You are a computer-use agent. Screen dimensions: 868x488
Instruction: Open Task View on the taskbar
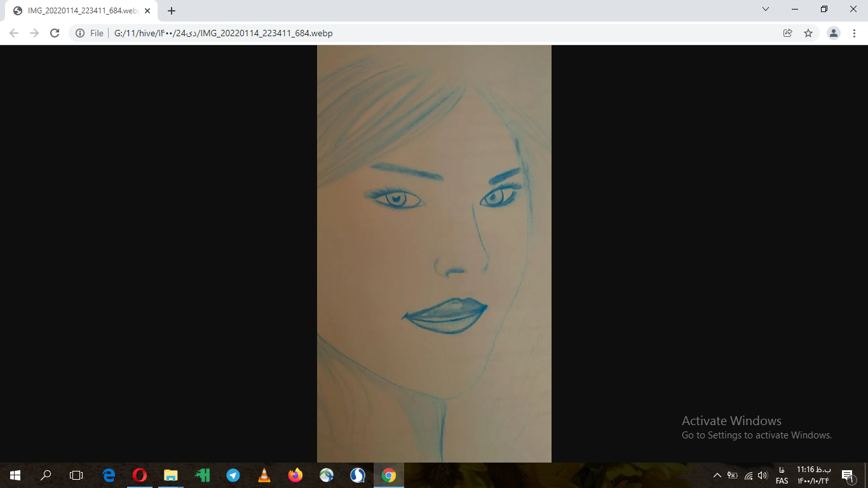click(76, 475)
